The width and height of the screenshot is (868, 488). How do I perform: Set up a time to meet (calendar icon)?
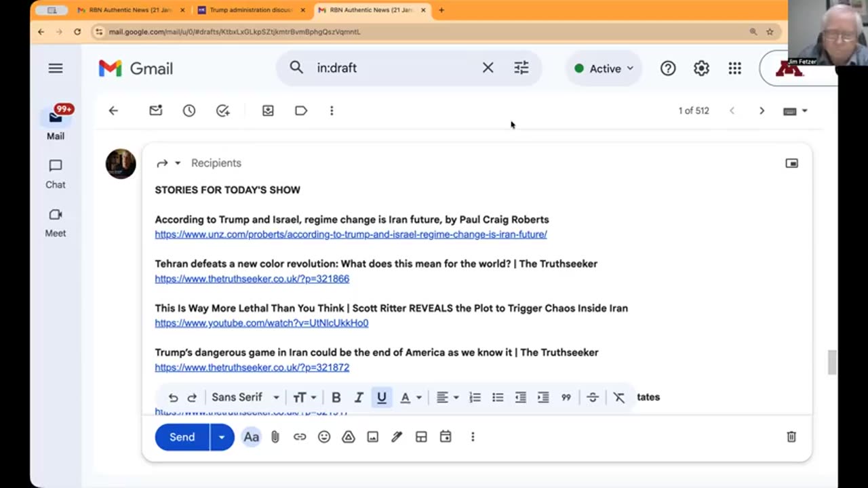point(446,437)
